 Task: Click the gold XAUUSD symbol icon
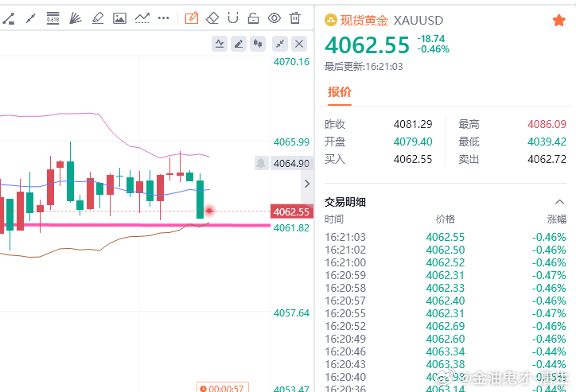331,20
